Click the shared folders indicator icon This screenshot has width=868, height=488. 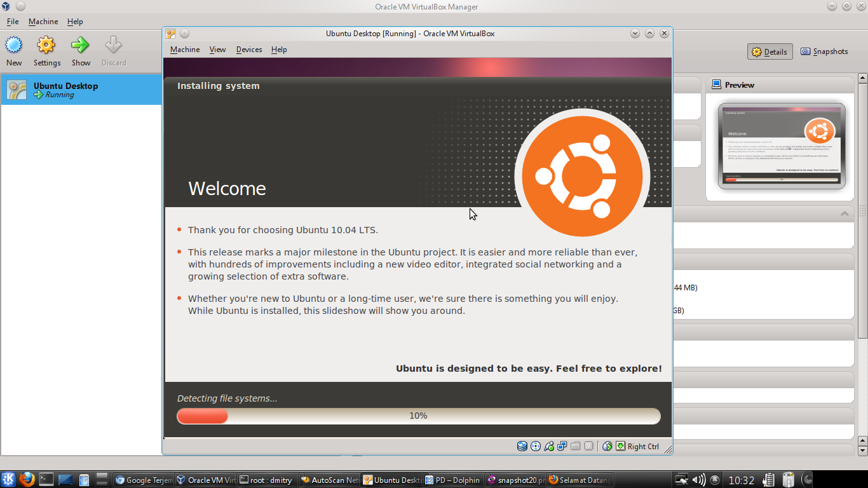click(576, 446)
